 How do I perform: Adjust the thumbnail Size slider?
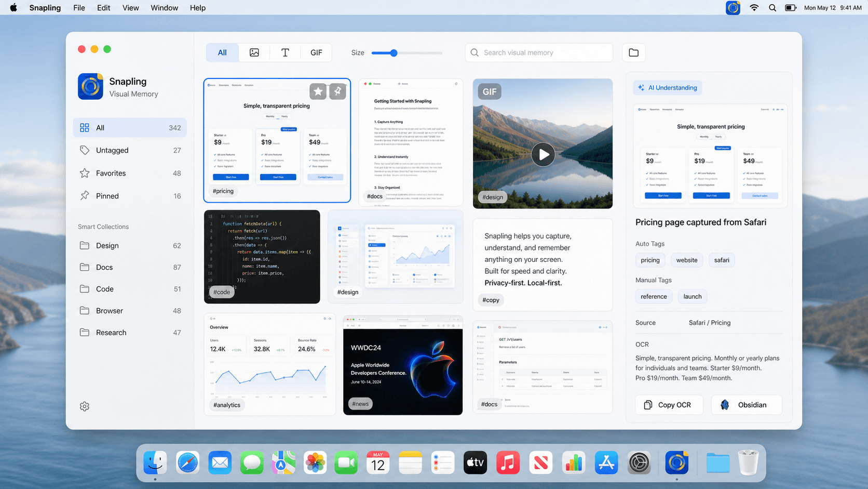tap(394, 52)
